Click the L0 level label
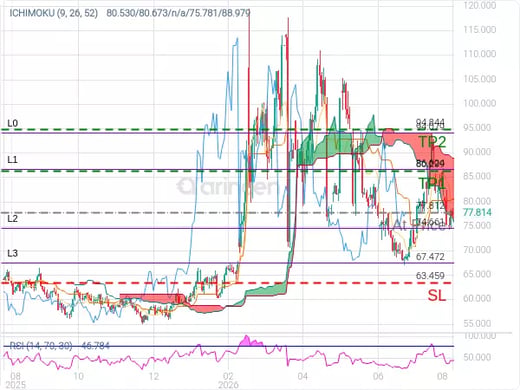The height and width of the screenshot is (390, 520). click(12, 123)
